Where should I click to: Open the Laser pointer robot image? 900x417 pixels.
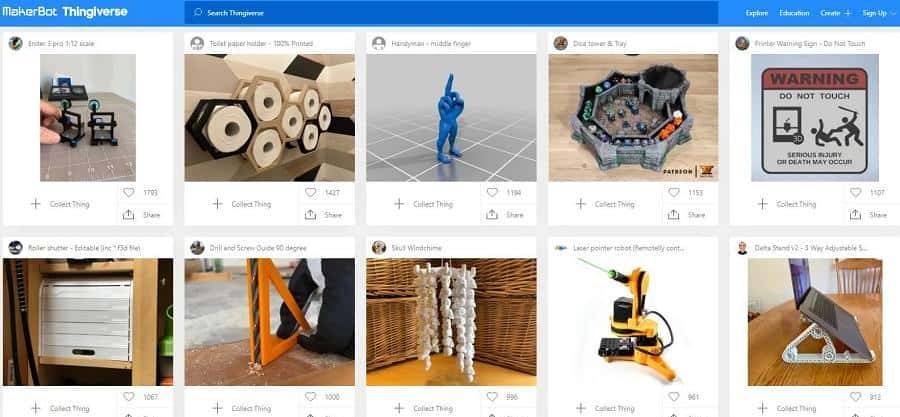pyautogui.click(x=633, y=322)
